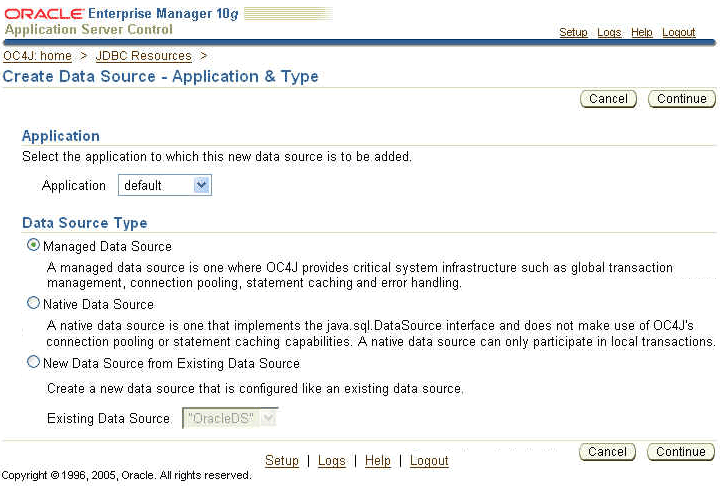The height and width of the screenshot is (490, 720).
Task: Click Logout in the header
Action: tap(679, 33)
